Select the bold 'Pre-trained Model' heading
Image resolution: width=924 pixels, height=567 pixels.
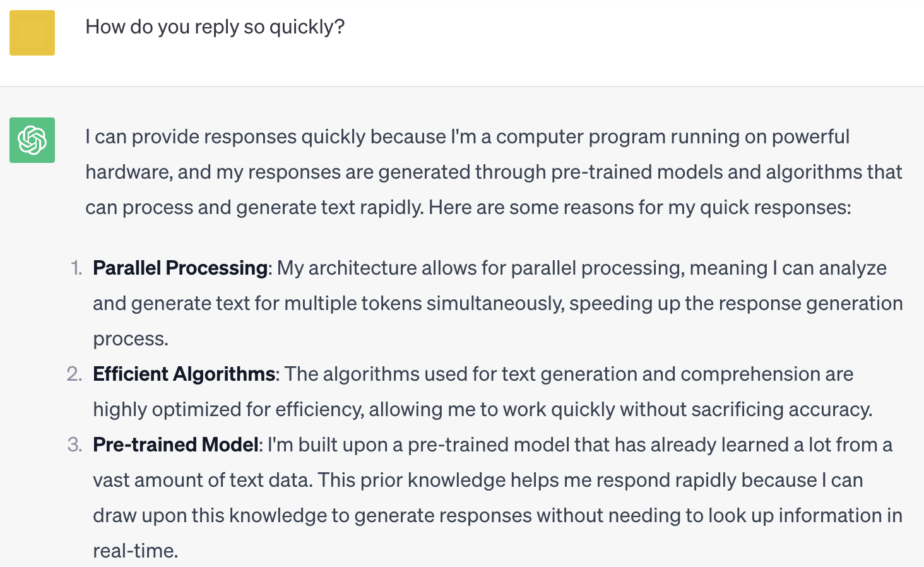click(176, 445)
